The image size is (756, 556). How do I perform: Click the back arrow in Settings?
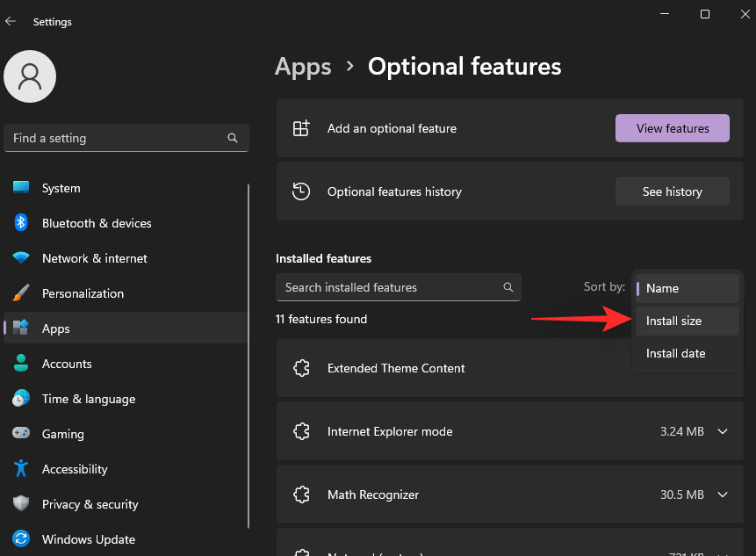pos(11,21)
